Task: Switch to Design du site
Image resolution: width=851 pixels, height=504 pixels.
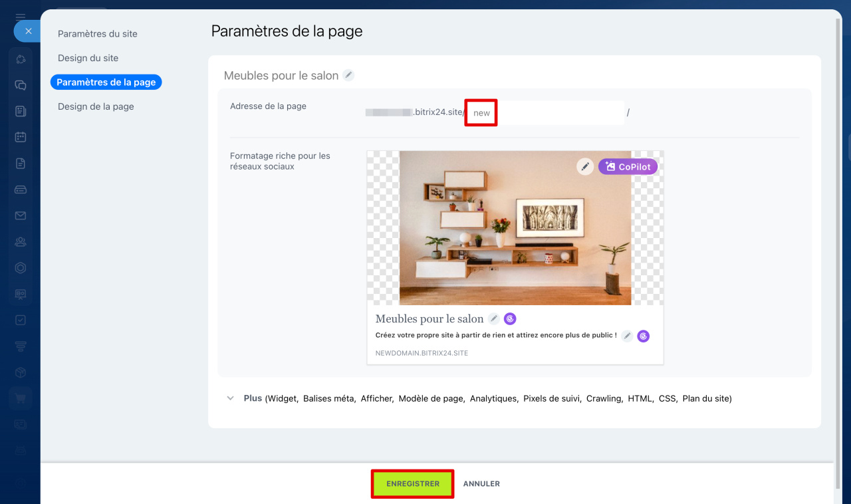Action: click(x=87, y=58)
